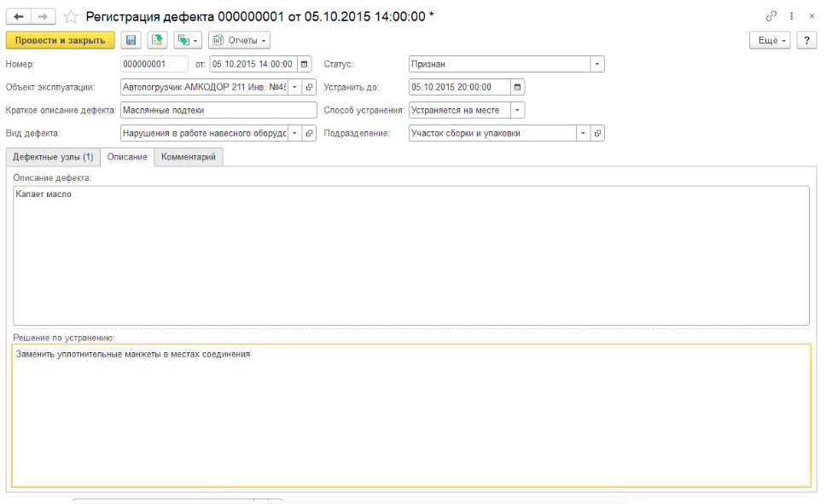
Task: Switch to the Дефектные узлы (1) tab
Action: pyautogui.click(x=53, y=157)
